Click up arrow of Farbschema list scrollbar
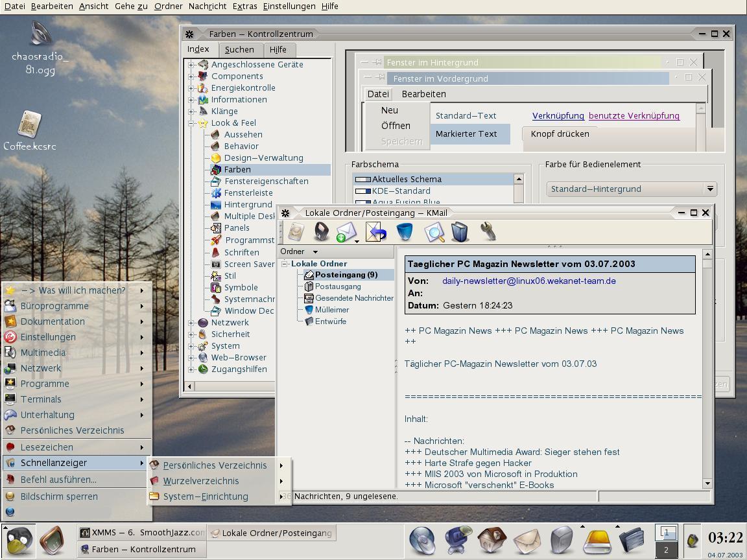 [519, 179]
